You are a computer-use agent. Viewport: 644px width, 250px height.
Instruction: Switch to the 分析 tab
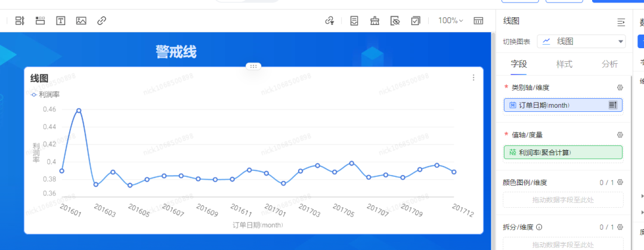click(x=609, y=64)
